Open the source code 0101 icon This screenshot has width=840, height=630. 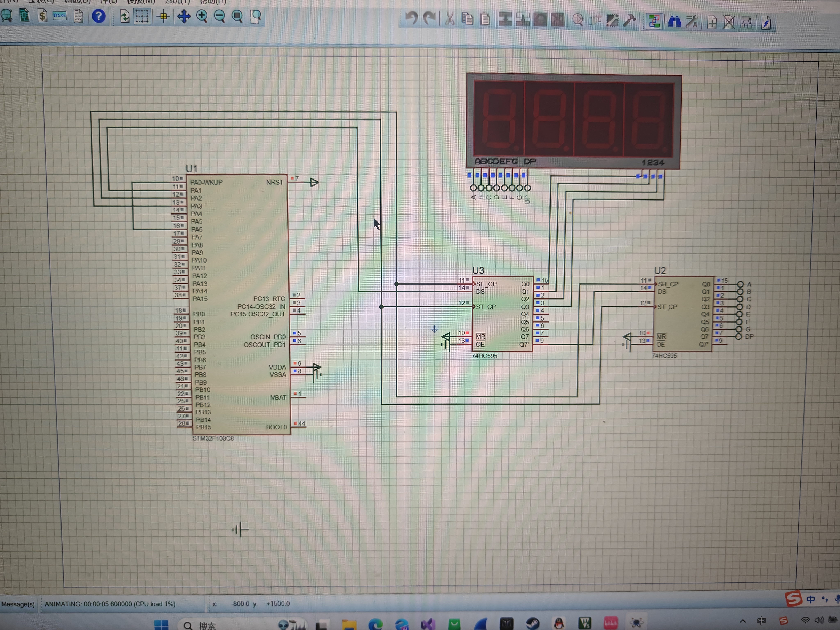[x=60, y=16]
